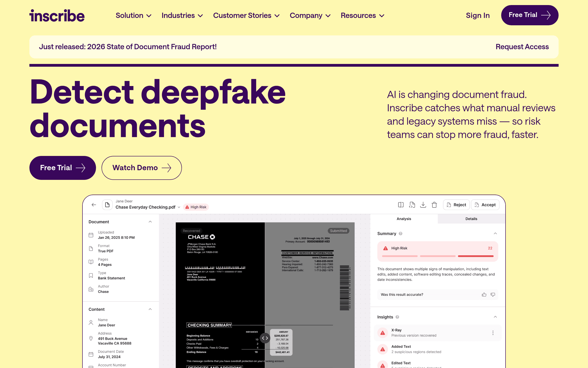Click the X-Ray warning triangle icon
Image resolution: width=588 pixels, height=368 pixels.
click(x=383, y=333)
